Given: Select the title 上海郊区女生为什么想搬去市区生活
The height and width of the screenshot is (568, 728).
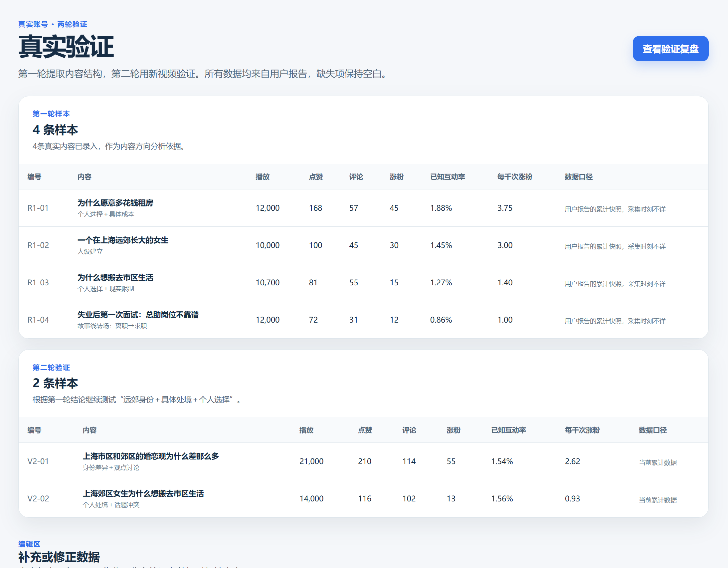Looking at the screenshot, I should pyautogui.click(x=143, y=494).
